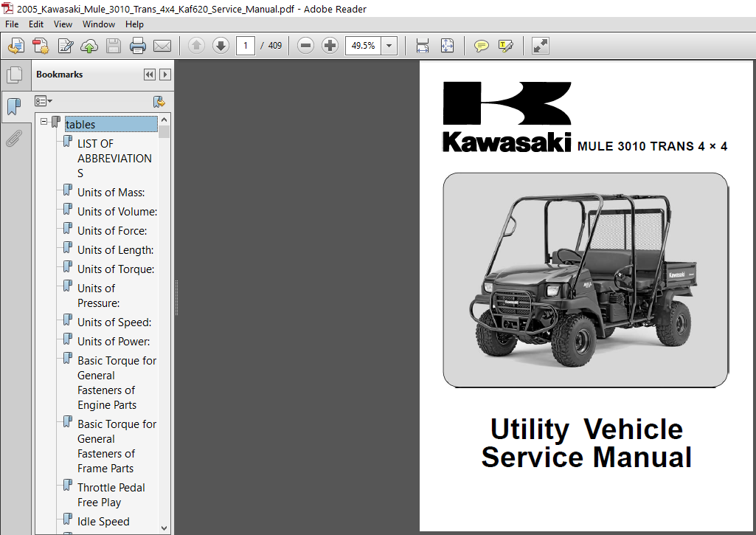
Task: Open Basic Torque for Engine Parts bookmark
Action: [117, 382]
